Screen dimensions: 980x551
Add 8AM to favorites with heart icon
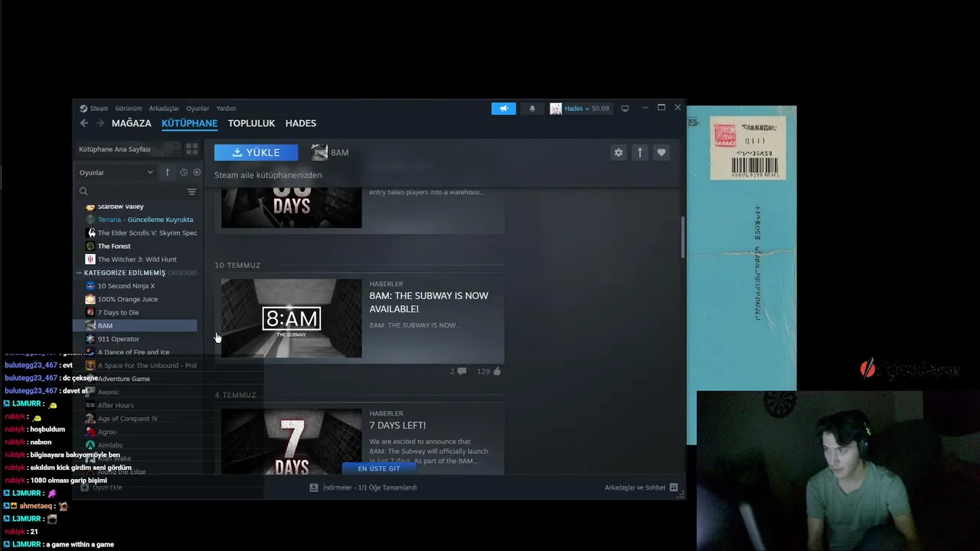point(661,152)
